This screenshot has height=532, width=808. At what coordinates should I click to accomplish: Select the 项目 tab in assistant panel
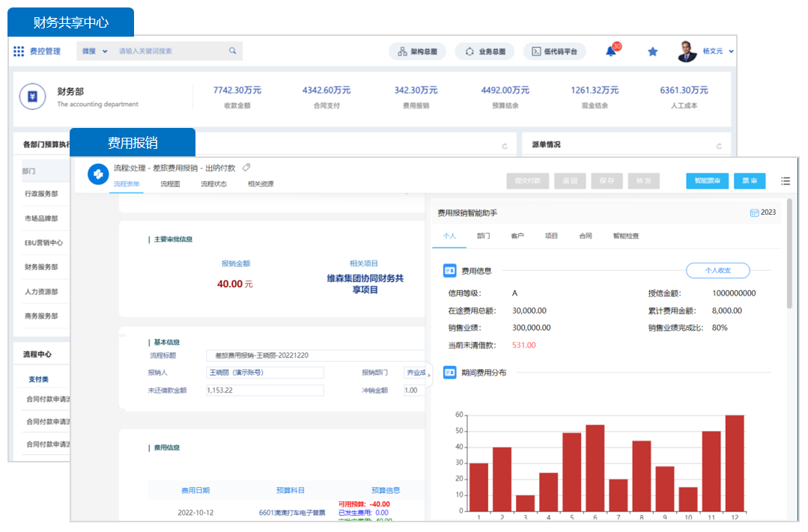click(551, 236)
